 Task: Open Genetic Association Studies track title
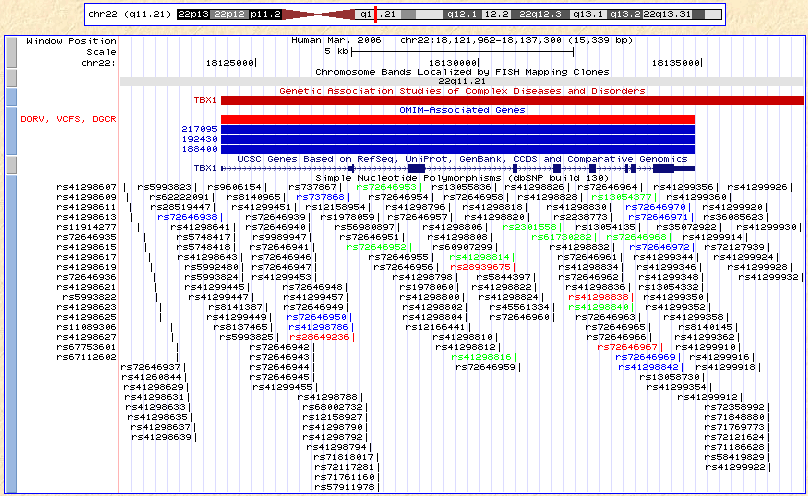[x=461, y=91]
